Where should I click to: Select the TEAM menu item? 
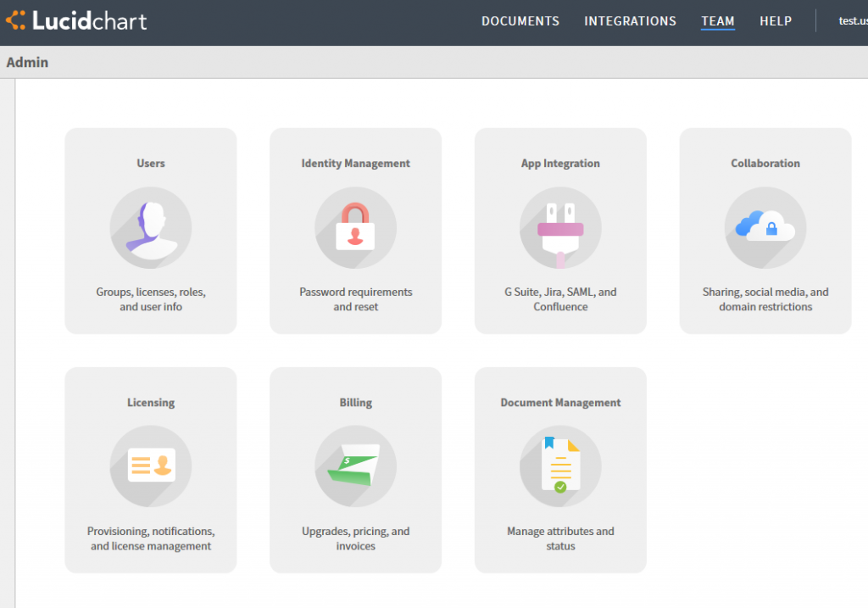coord(718,21)
